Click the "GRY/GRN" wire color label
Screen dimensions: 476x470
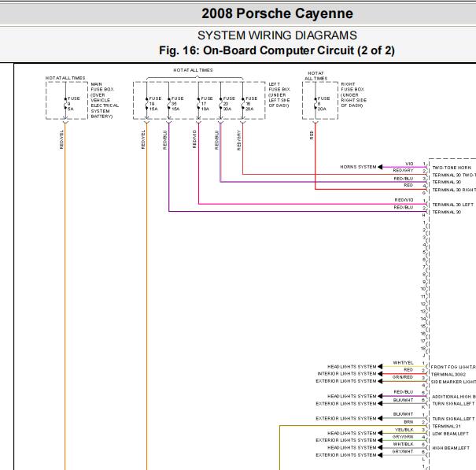[403, 437]
